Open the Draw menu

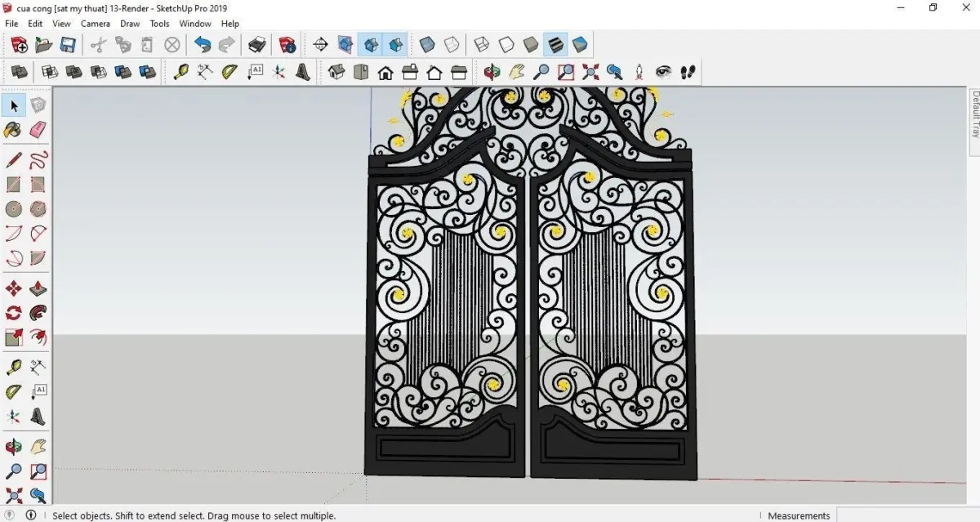tap(130, 24)
